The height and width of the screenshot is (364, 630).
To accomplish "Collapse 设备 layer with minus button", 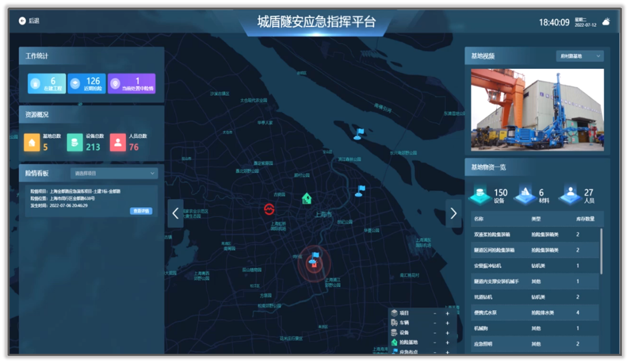I will [435, 332].
